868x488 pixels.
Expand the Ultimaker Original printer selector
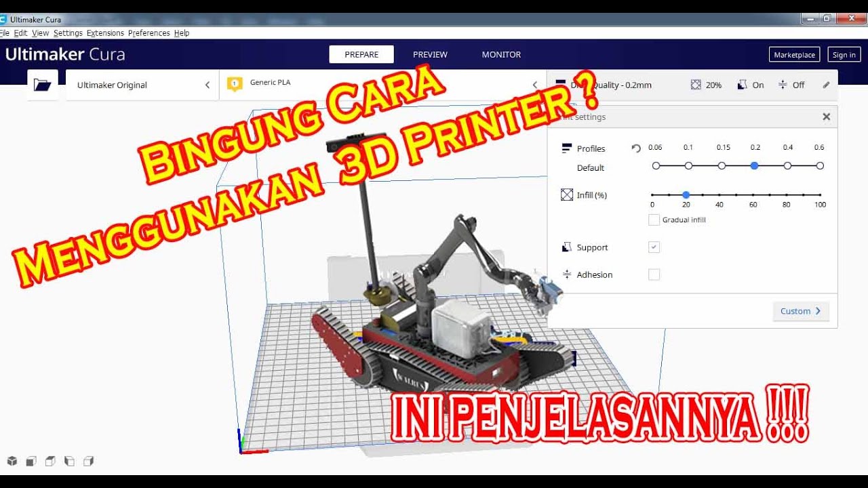[x=142, y=85]
